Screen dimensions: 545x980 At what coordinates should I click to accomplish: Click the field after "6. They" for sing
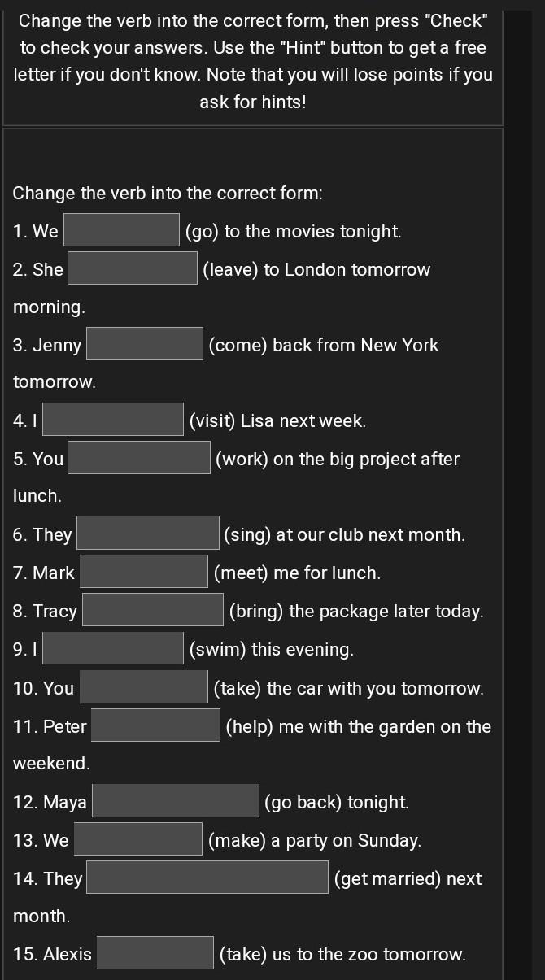[148, 534]
